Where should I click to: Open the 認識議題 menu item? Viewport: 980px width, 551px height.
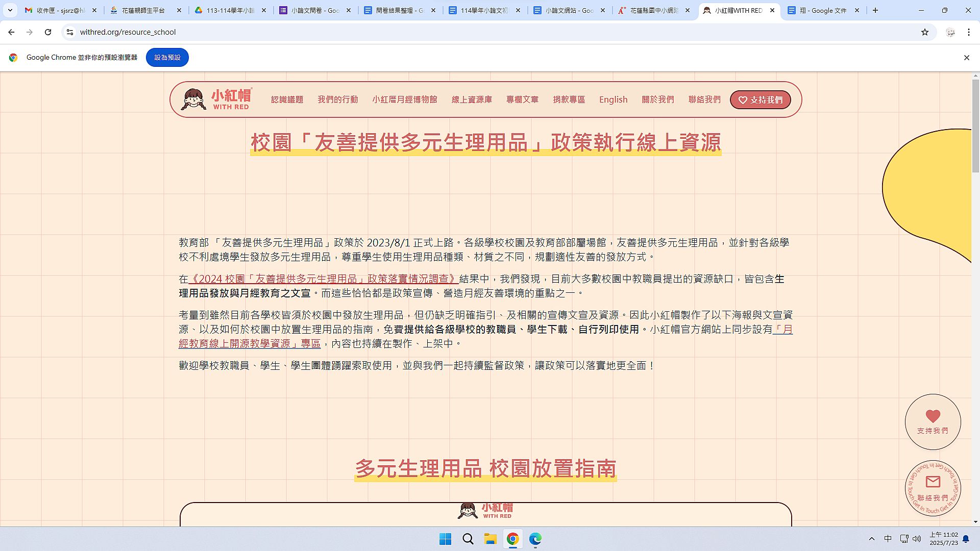(287, 99)
